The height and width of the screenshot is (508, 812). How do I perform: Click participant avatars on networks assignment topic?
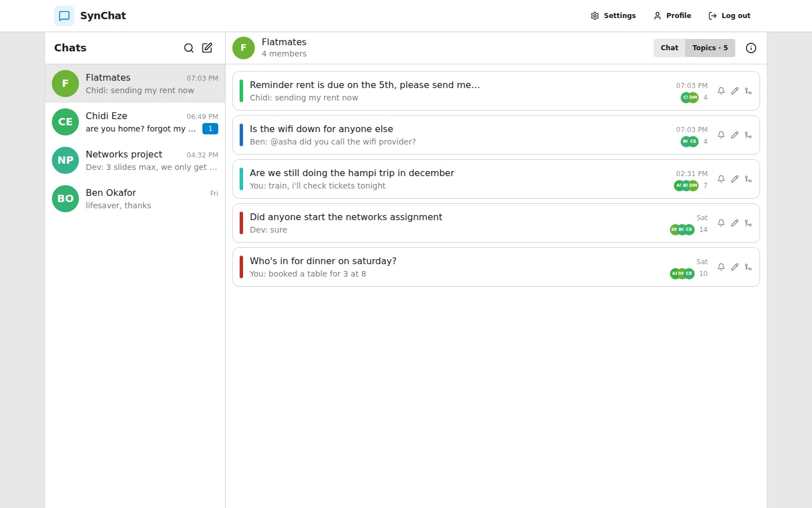682,230
